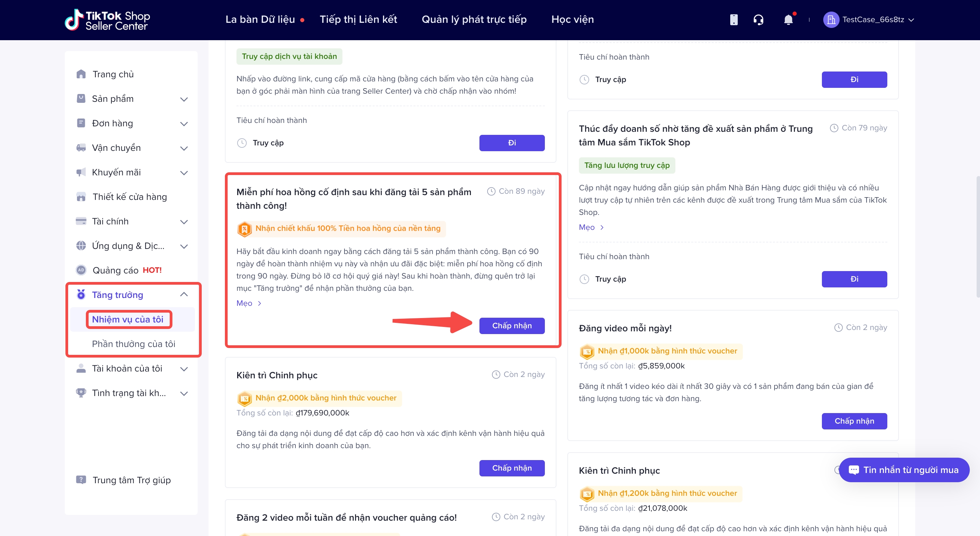Click the TikTok Shop Seller Center logo
The image size is (980, 536).
pos(107,20)
